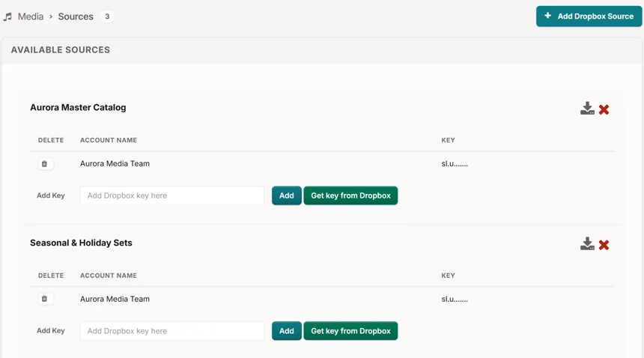Screen dimensions: 644x358
Task: Focus key input under Seasonal & Holiday Sets
Action: pyautogui.click(x=172, y=331)
